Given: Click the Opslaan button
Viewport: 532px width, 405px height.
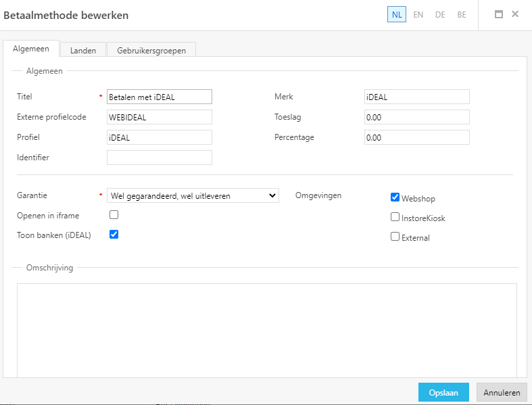Looking at the screenshot, I should pos(443,392).
